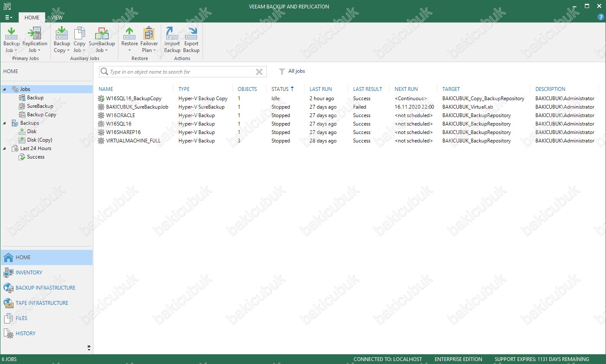This screenshot has width=606, height=364.
Task: Open BACKUP INFRASTRUCTURE view
Action: (45, 288)
